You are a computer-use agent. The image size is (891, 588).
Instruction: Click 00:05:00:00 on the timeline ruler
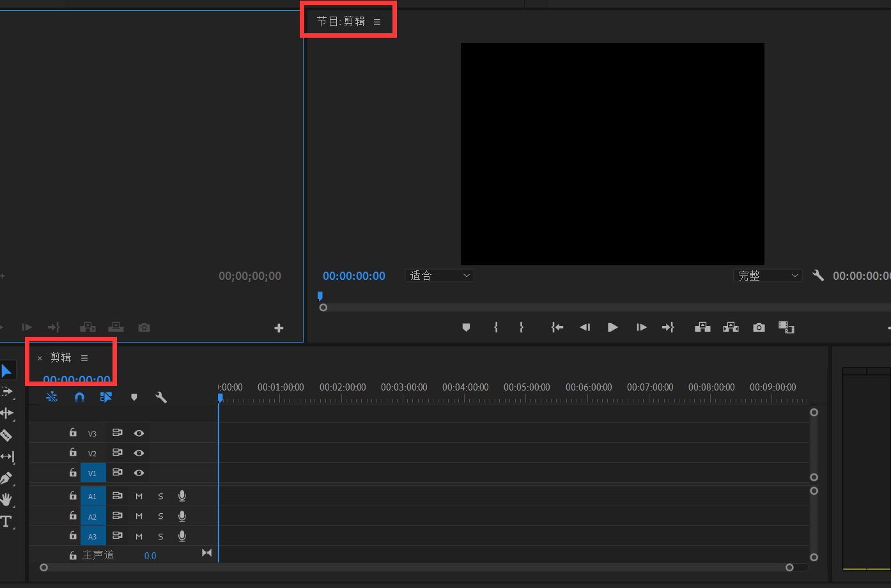[527, 387]
